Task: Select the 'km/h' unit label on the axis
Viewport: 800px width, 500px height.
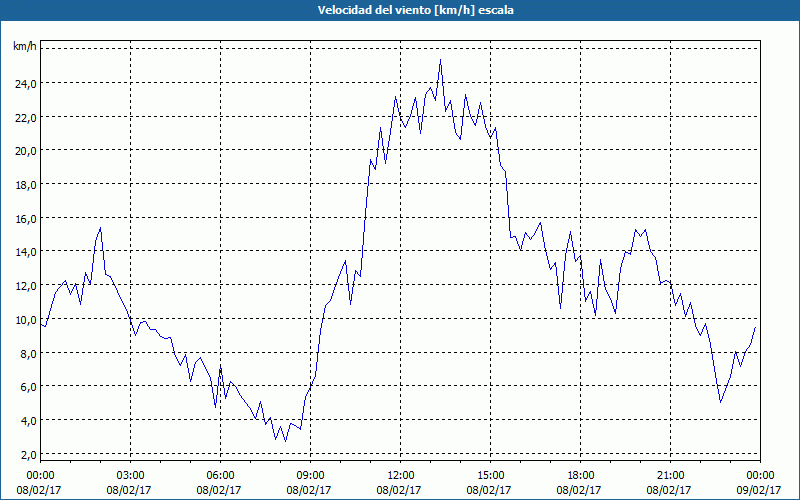Action: point(25,46)
